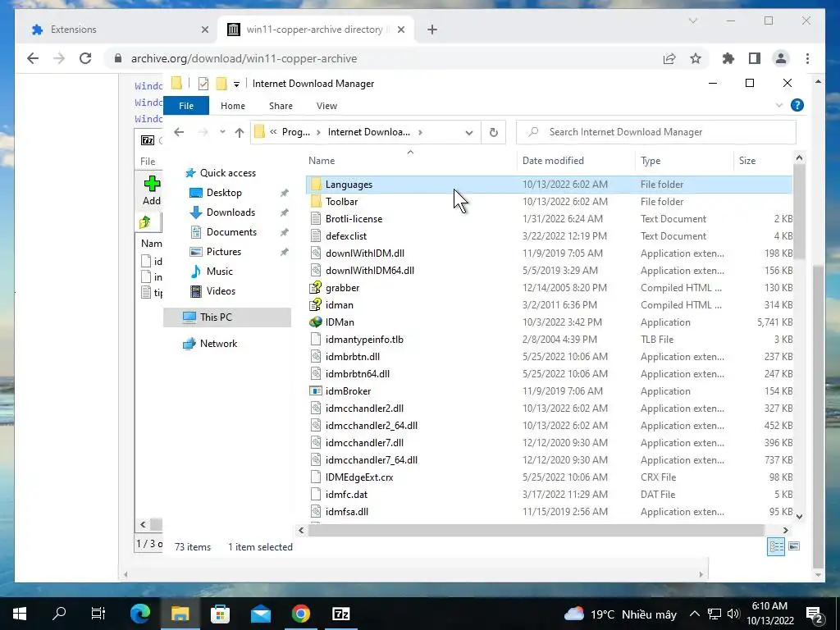This screenshot has height=630, width=840.
Task: Open Microsoft Edge from the taskbar
Action: [x=140, y=614]
